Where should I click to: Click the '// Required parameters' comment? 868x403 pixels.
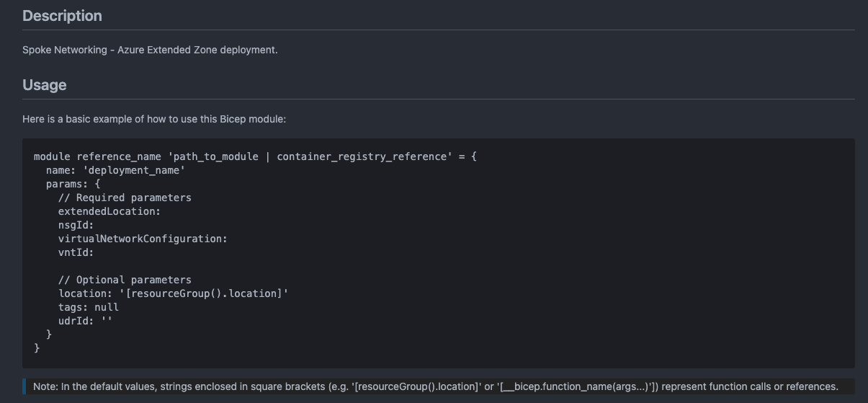tap(125, 198)
